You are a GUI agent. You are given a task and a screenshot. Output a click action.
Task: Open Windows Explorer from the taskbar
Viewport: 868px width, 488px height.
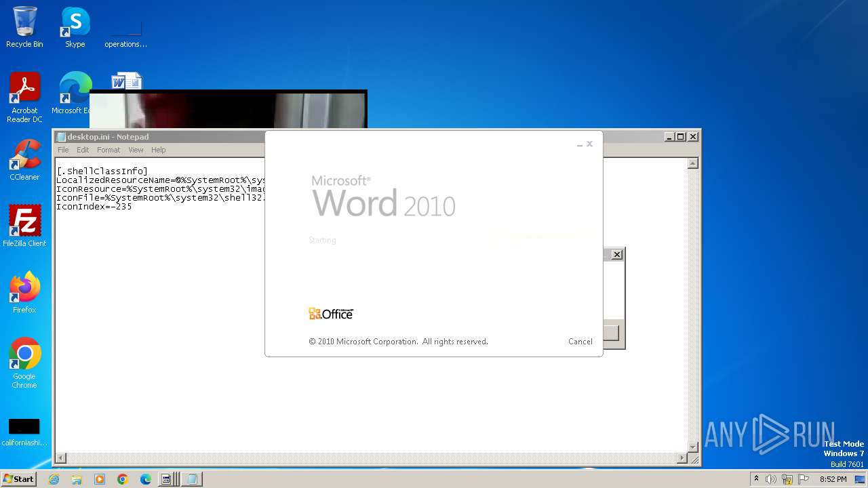pos(77,479)
